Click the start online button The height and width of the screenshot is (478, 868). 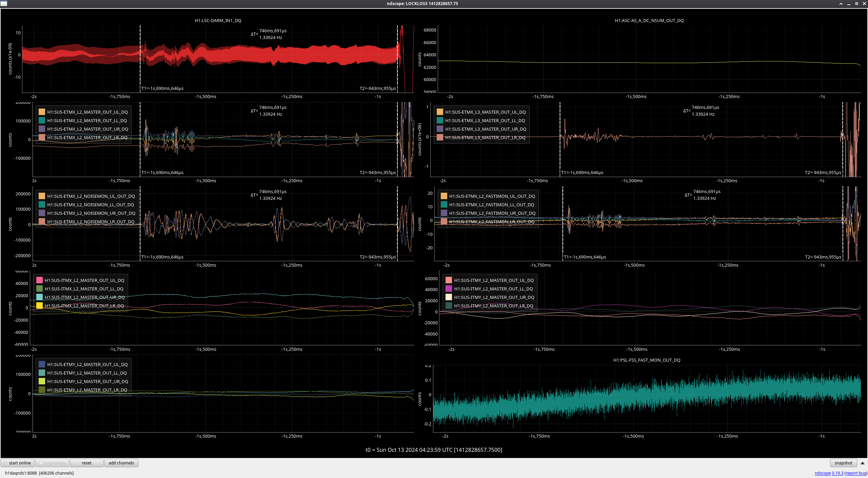pyautogui.click(x=18, y=463)
